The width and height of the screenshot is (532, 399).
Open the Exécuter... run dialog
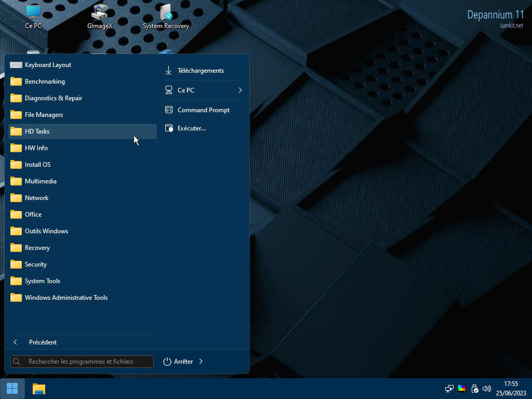pos(204,128)
